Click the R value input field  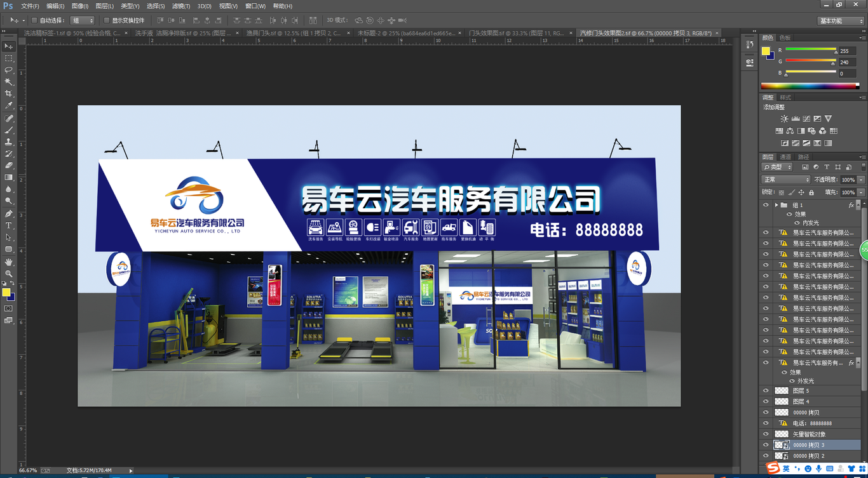click(847, 51)
